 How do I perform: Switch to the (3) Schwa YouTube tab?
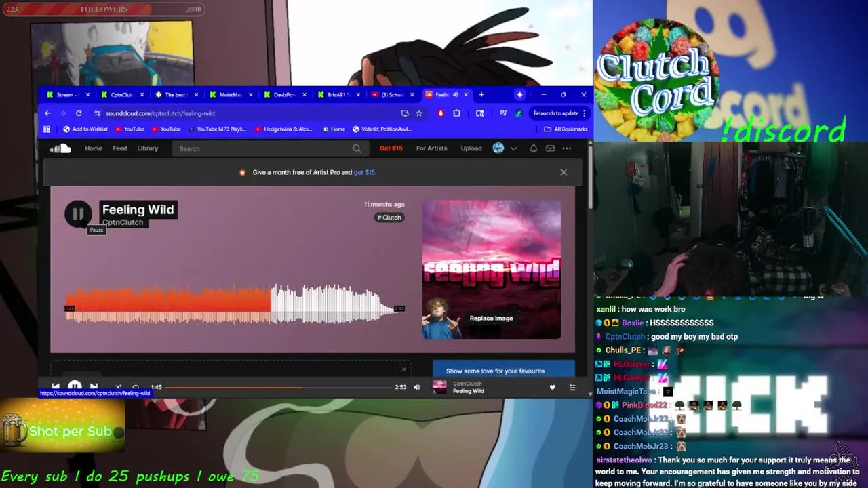(x=393, y=95)
